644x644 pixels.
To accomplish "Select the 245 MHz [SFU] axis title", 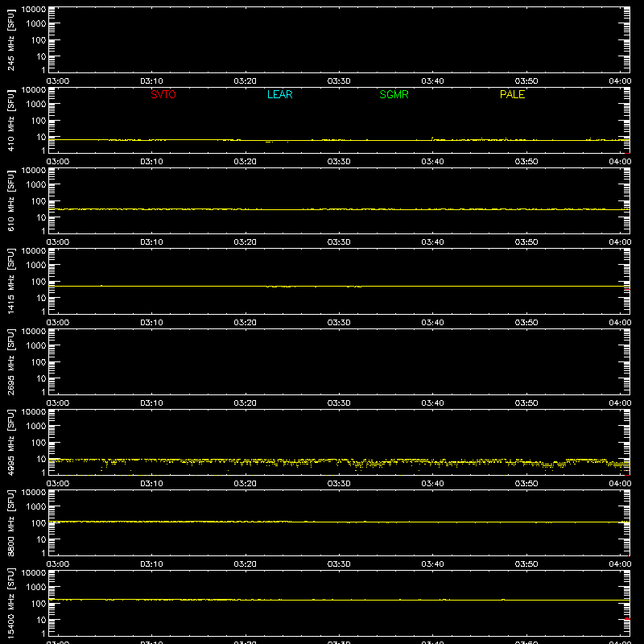I will click(x=11, y=39).
